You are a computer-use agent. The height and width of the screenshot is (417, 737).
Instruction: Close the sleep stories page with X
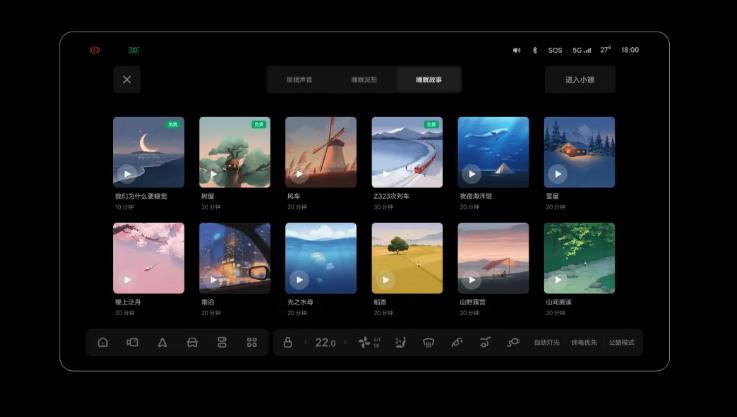coord(127,79)
